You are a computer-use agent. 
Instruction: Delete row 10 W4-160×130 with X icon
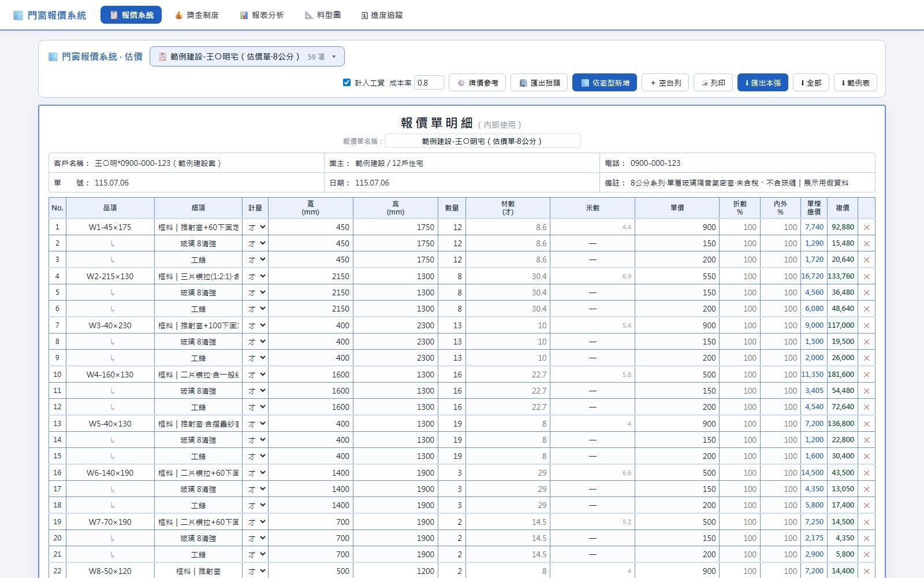pyautogui.click(x=866, y=375)
